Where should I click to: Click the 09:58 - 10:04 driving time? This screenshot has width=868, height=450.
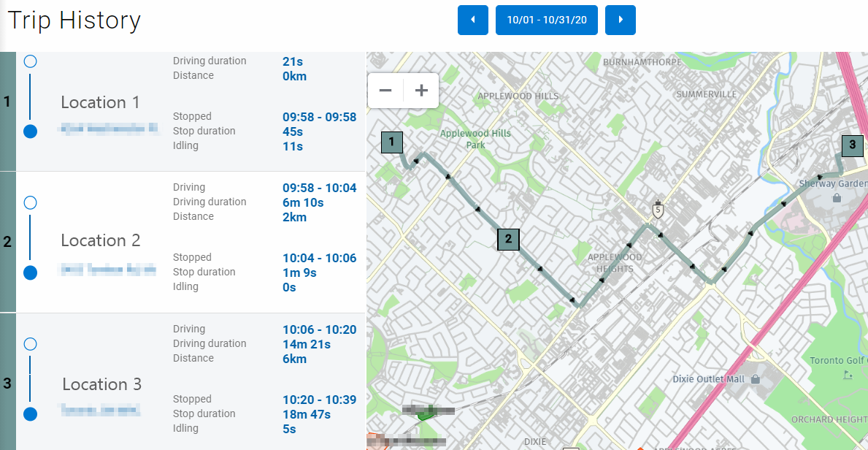[x=320, y=188]
